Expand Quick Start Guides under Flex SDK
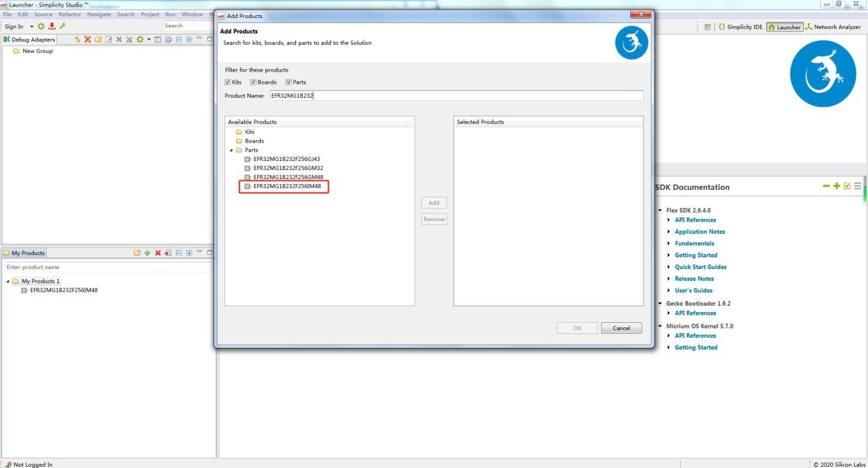 [669, 267]
